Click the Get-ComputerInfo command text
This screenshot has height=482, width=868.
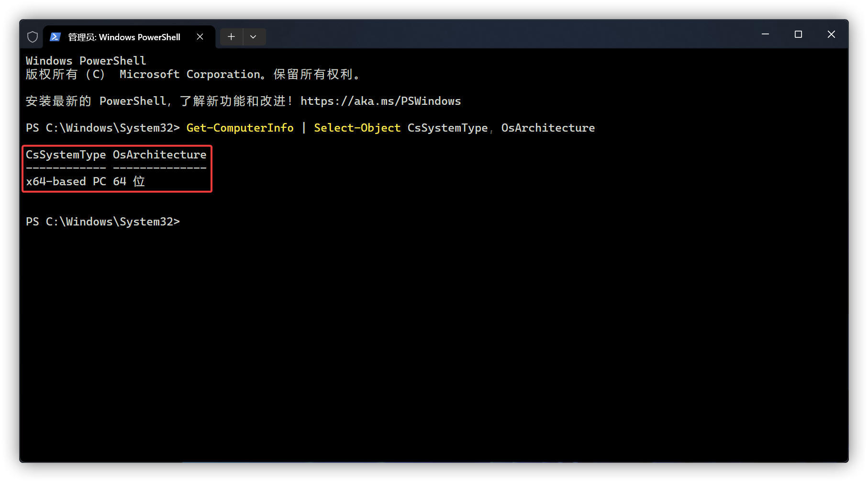(240, 128)
